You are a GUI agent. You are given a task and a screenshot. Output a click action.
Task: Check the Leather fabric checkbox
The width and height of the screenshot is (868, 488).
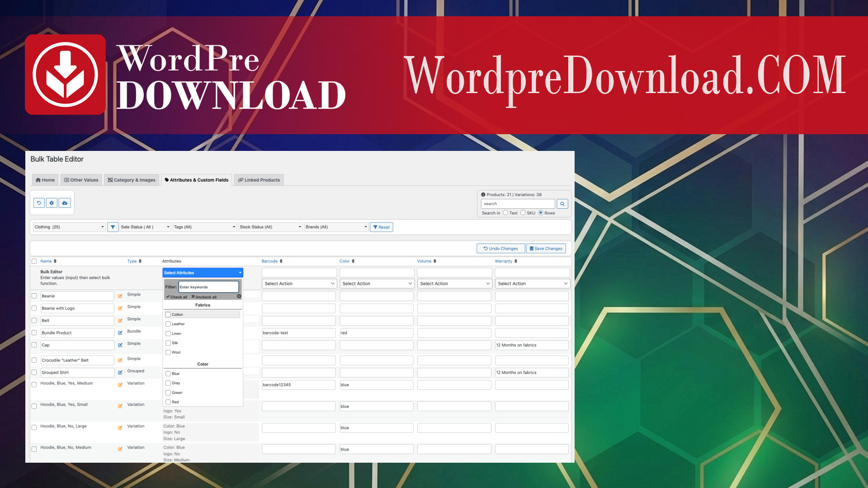click(x=168, y=324)
